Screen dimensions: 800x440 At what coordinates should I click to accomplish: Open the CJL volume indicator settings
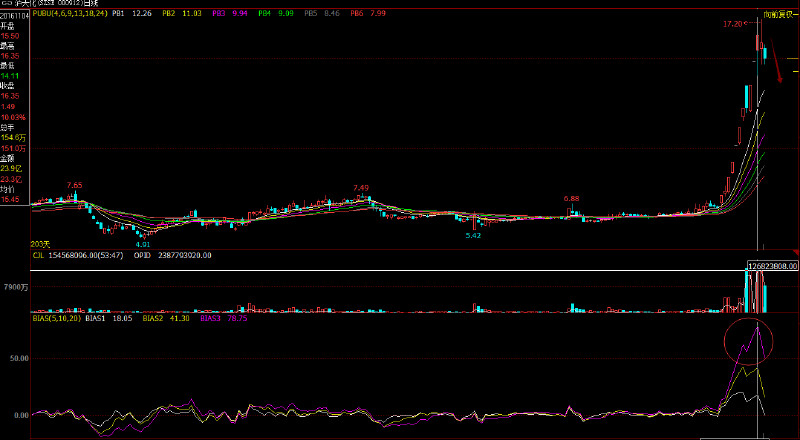[x=38, y=255]
